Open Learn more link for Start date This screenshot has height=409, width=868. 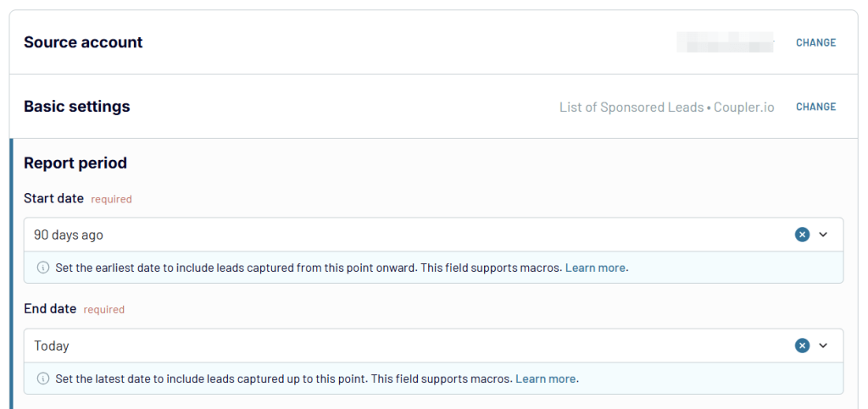tap(595, 268)
